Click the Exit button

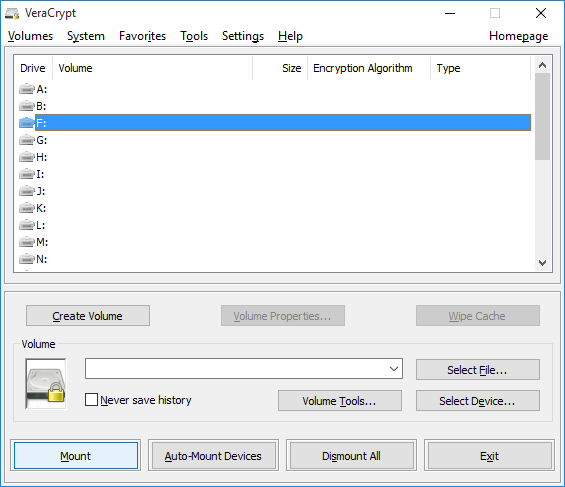pos(489,456)
